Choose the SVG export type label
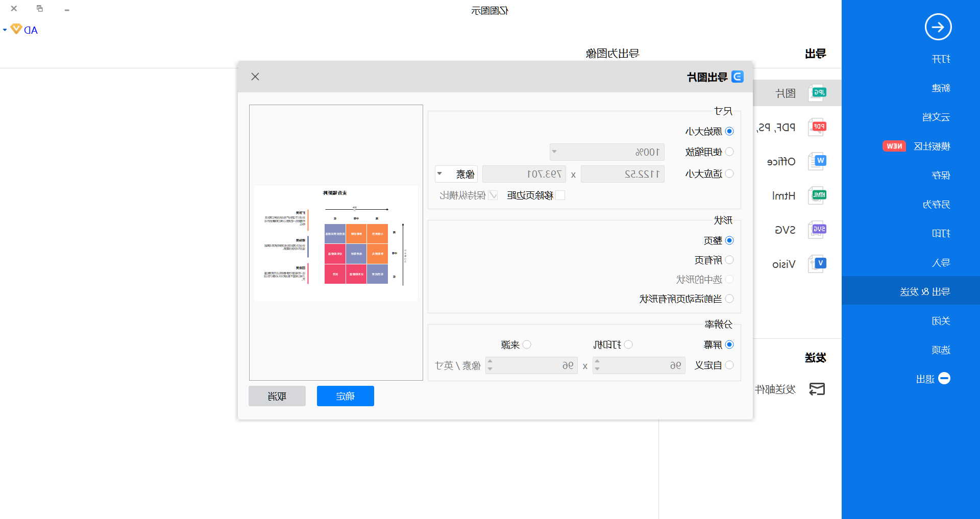 (785, 230)
